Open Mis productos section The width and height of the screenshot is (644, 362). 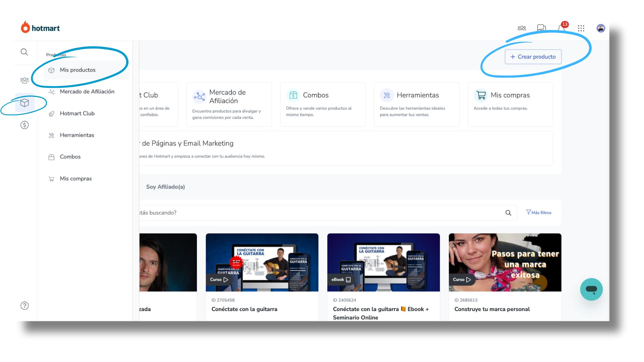77,70
